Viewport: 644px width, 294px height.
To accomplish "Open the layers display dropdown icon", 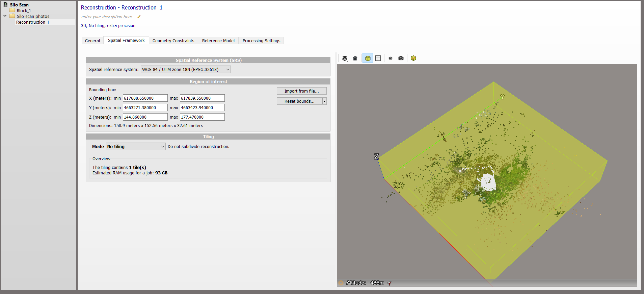I will click(x=345, y=58).
